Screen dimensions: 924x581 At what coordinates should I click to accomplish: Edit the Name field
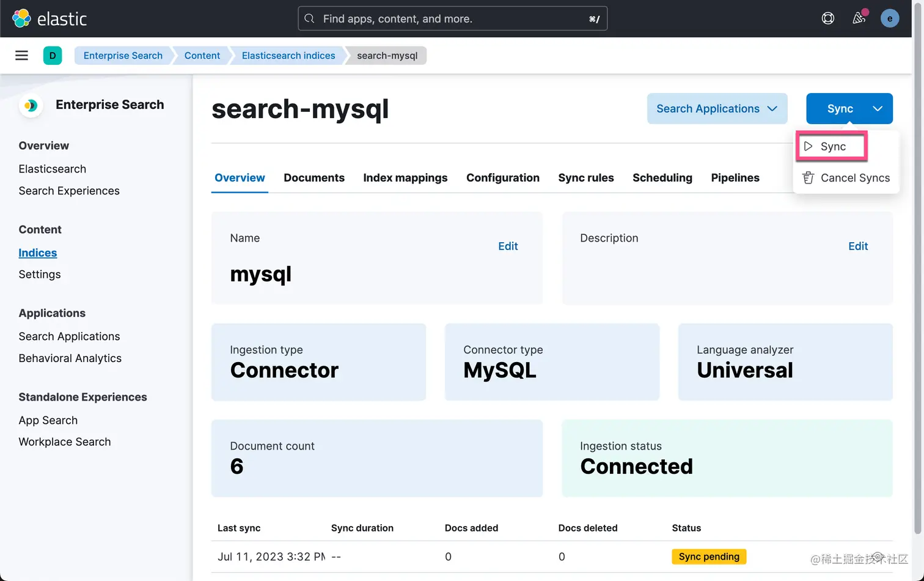(508, 246)
